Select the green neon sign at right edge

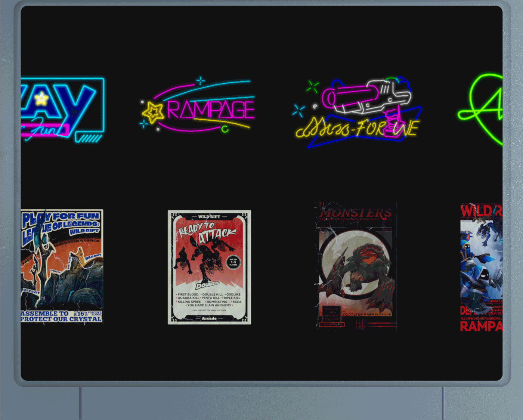pos(480,109)
